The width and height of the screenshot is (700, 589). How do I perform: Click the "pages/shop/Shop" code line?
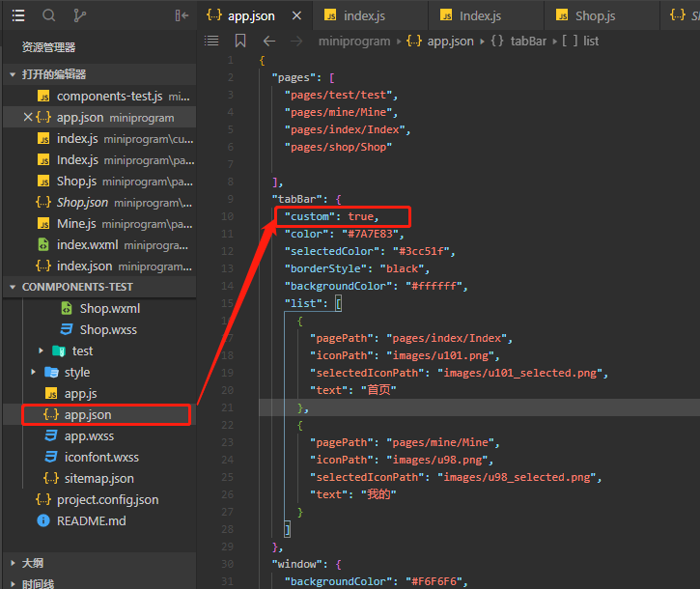tap(338, 147)
